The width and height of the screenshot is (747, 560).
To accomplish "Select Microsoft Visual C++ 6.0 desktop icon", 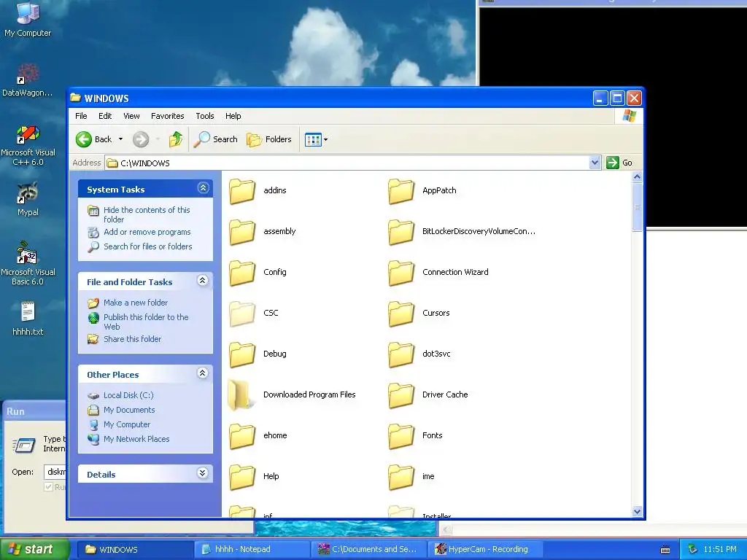I will tap(28, 134).
